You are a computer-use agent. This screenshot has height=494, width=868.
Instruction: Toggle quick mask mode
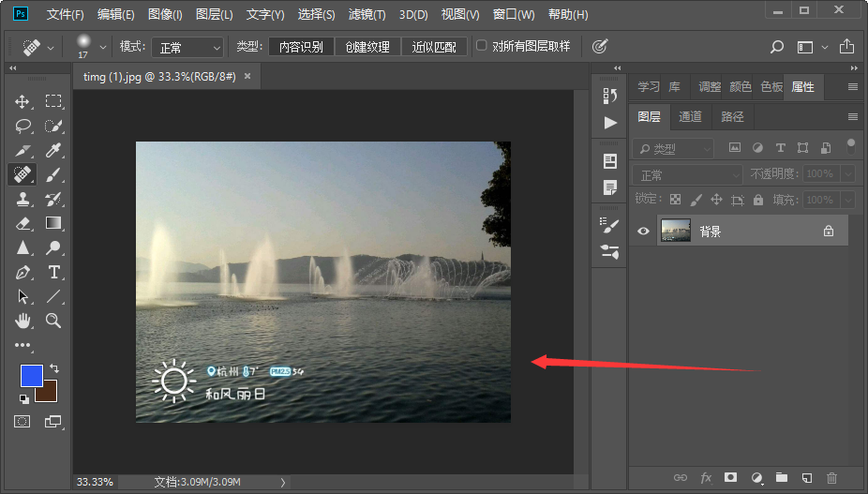[x=22, y=422]
